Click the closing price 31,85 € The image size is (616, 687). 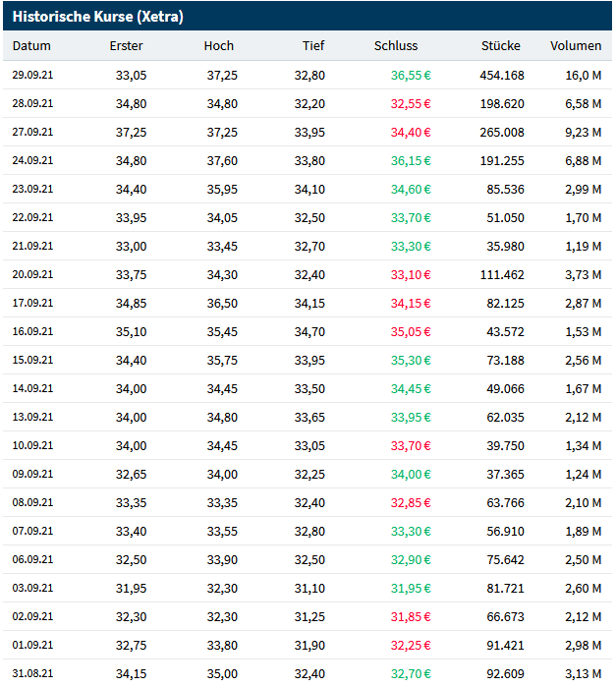(411, 616)
